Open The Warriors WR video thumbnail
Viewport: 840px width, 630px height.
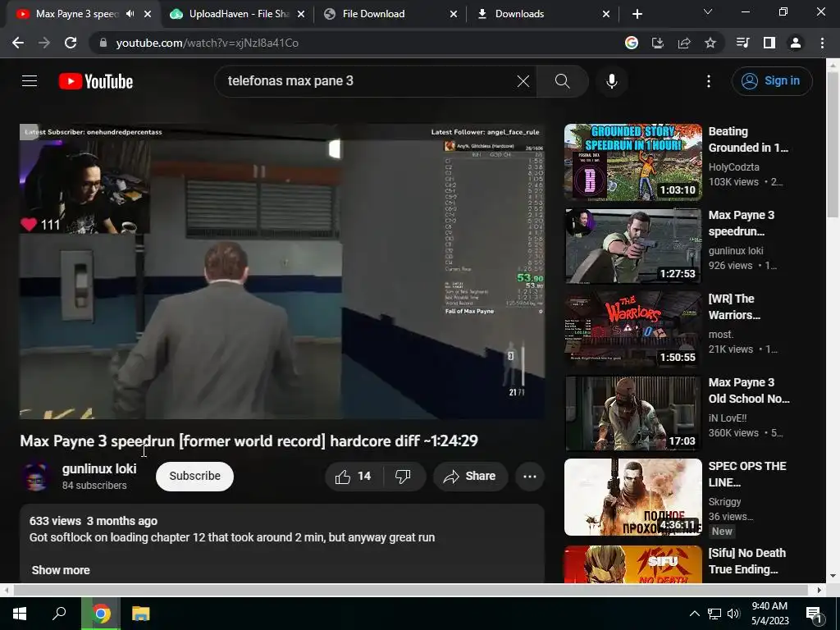tap(632, 330)
